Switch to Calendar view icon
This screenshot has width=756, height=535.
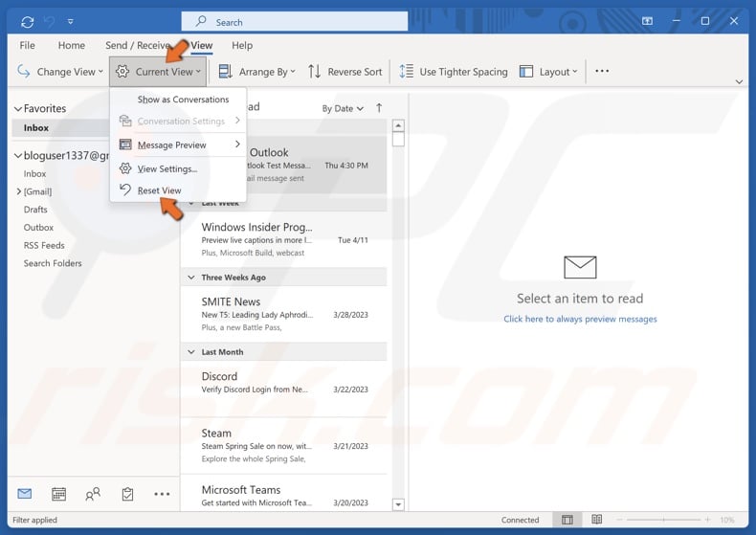click(58, 494)
